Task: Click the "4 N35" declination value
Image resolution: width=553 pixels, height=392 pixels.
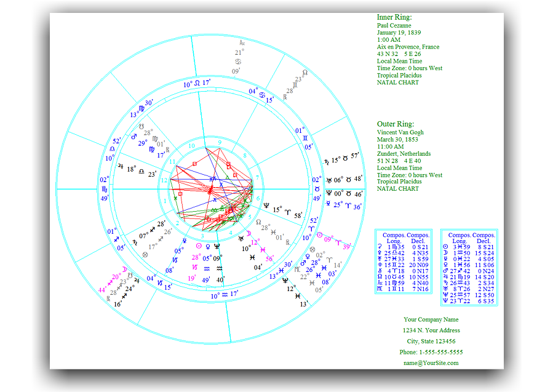Action: point(420,253)
